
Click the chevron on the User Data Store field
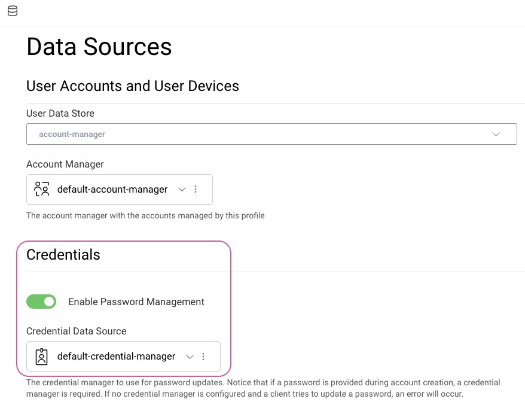(x=496, y=134)
